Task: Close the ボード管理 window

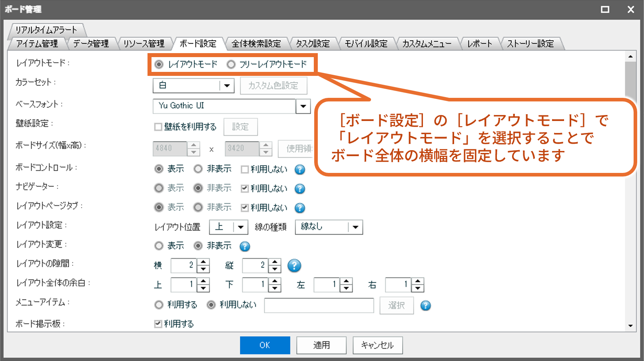Action: (631, 9)
